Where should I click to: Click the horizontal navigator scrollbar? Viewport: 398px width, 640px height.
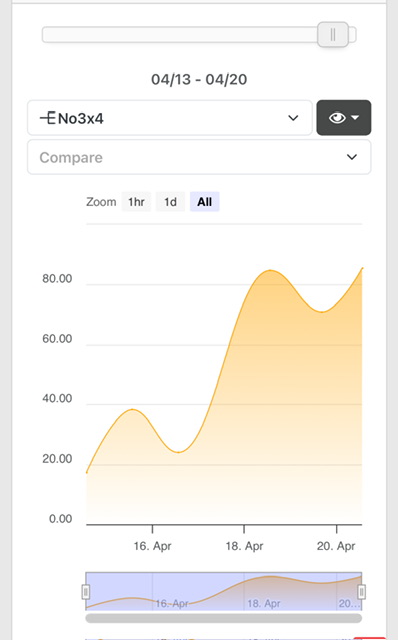point(224,618)
